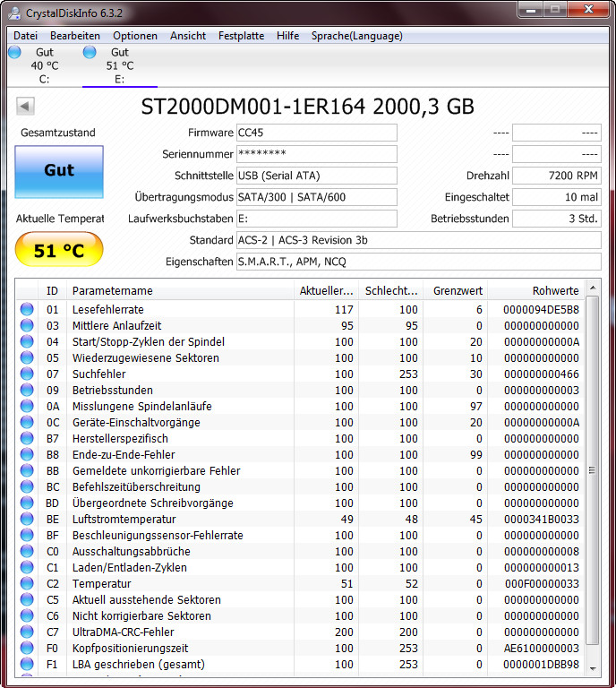Click status orb of Kopfpositionierungszeit row
616x688 pixels.
(27, 648)
